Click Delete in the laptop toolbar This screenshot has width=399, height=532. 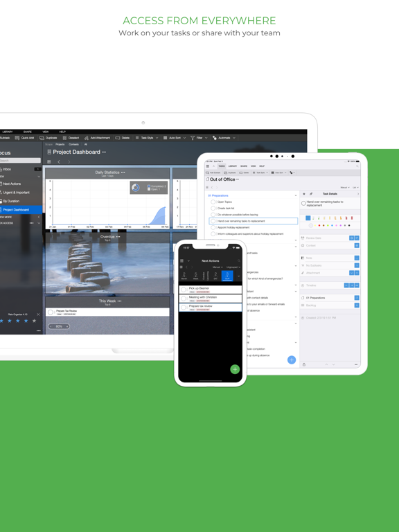[x=123, y=138]
